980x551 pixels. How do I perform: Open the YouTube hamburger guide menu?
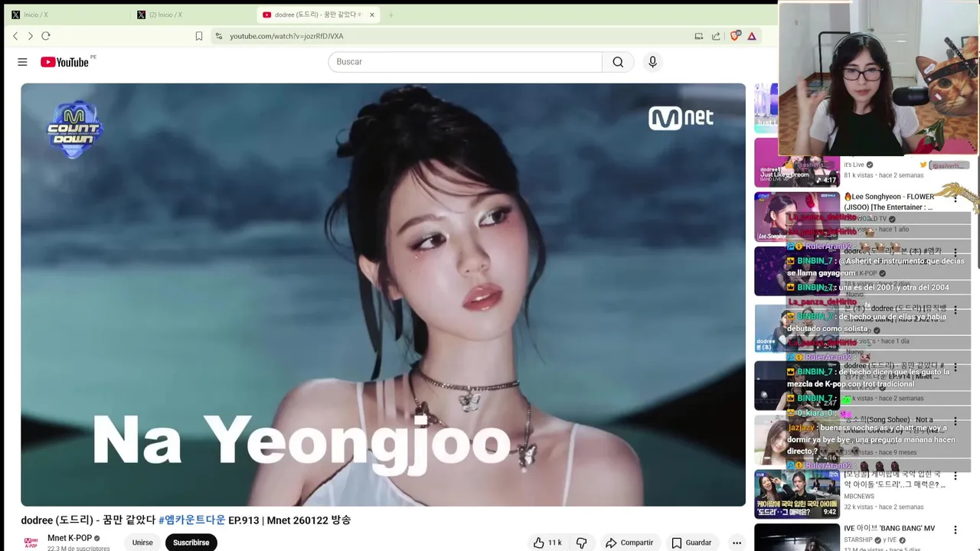22,62
